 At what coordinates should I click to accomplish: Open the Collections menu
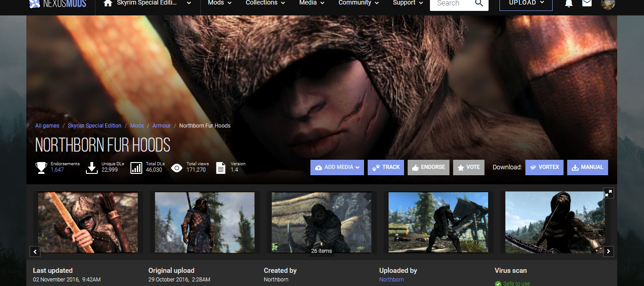coord(265,3)
